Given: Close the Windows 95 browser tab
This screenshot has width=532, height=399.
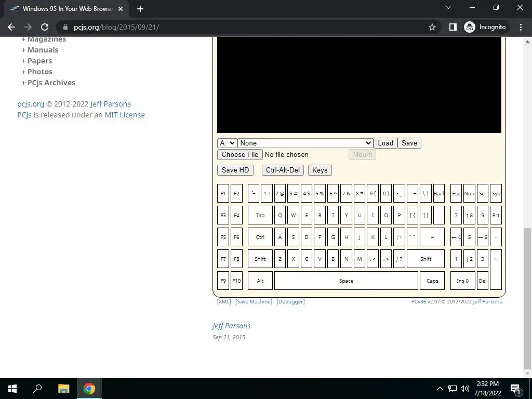Looking at the screenshot, I should pos(121,9).
